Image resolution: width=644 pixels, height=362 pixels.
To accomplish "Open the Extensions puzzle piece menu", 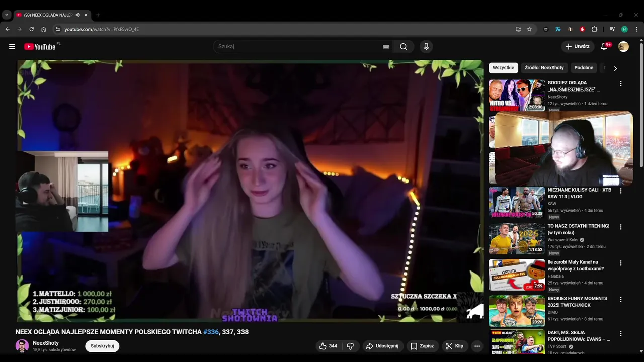I will [594, 29].
